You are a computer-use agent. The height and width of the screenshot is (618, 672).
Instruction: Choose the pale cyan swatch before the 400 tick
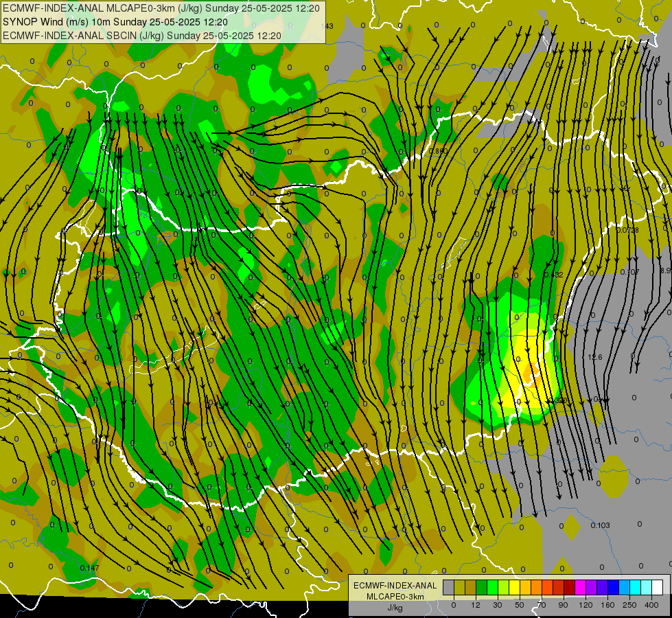tap(647, 587)
